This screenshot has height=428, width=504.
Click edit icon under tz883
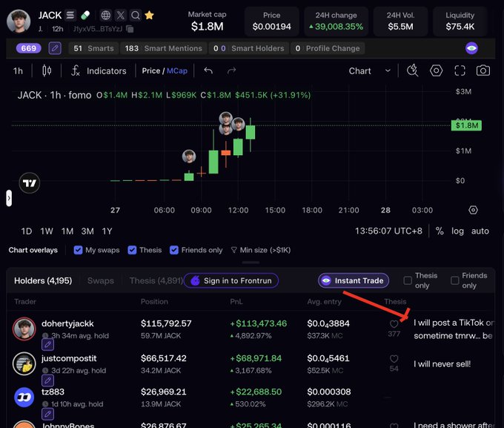pos(47,414)
